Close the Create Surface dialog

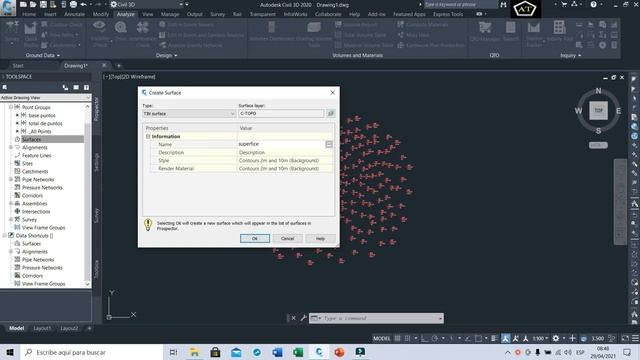[x=332, y=93]
